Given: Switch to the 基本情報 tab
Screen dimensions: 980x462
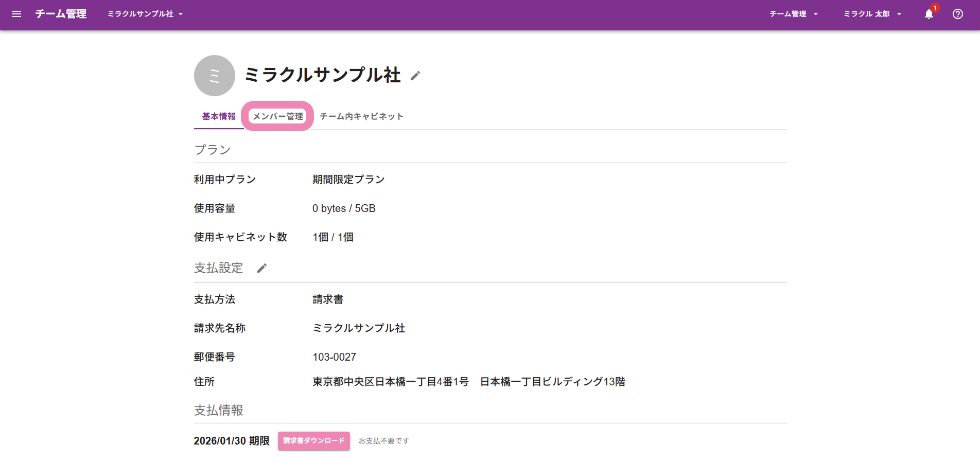Looking at the screenshot, I should coord(219,116).
